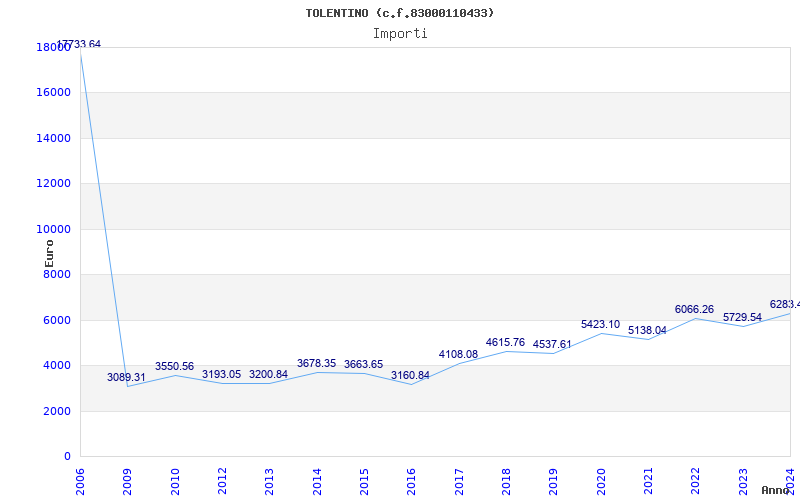The image size is (800, 500).
Task: Select data label 5138.04
Action: coord(647,331)
